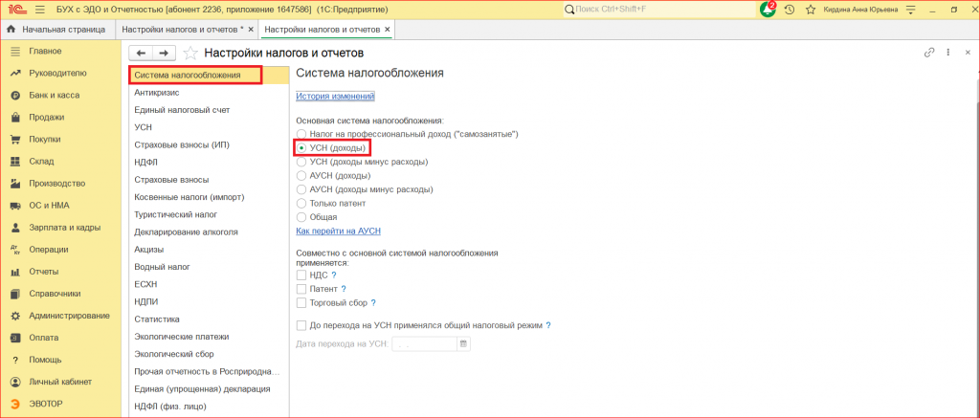Image resolution: width=980 pixels, height=418 pixels.
Task: Close the active Настройки налогов и отчетов tab
Action: 387,30
